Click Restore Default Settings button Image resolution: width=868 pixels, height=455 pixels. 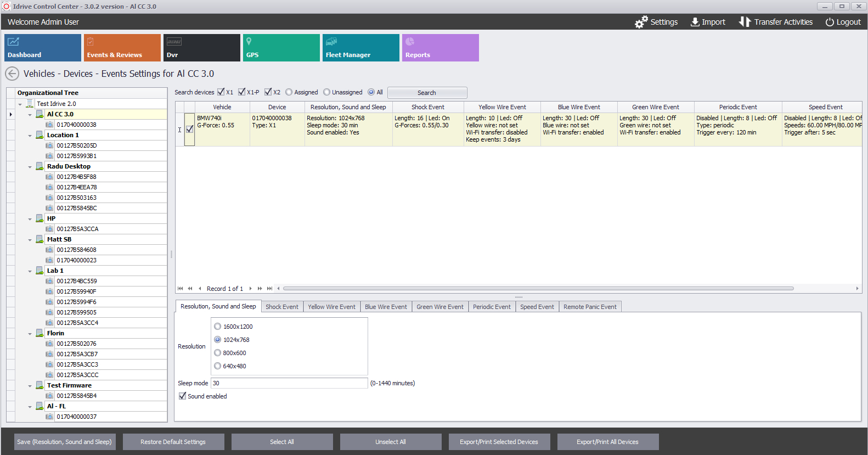173,442
